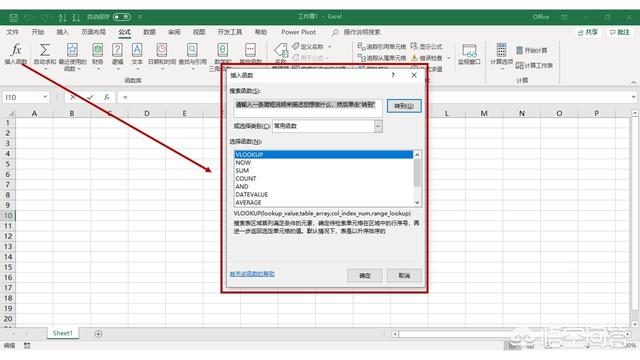Open Calculation Options (计算选项) icon
640x360 pixels.
[502, 50]
